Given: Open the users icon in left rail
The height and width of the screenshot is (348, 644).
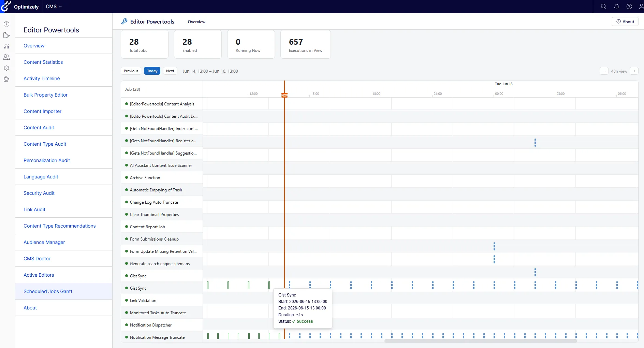Looking at the screenshot, I should pyautogui.click(x=6, y=57).
